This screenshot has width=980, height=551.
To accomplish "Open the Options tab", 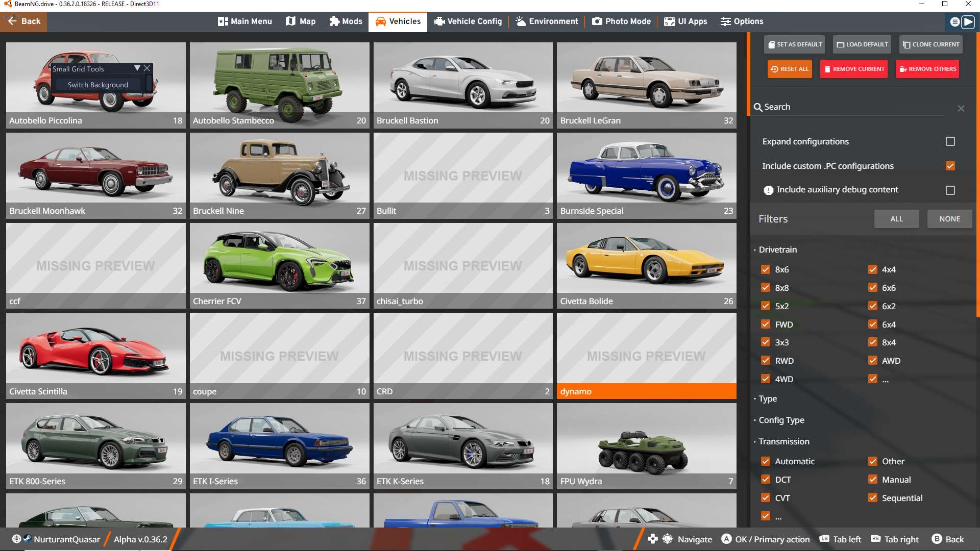I will [742, 21].
